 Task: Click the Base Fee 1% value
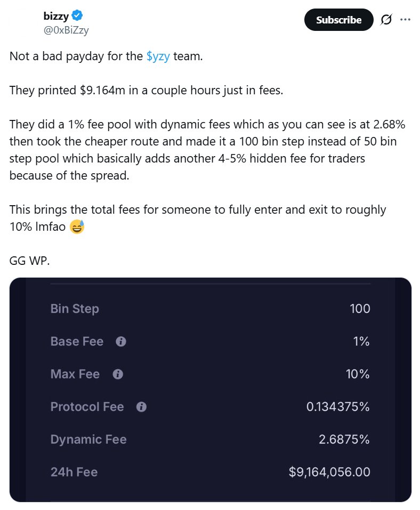361,342
